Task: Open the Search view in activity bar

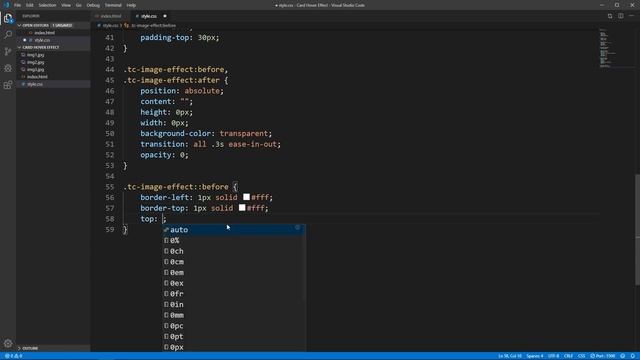Action: (x=8, y=35)
